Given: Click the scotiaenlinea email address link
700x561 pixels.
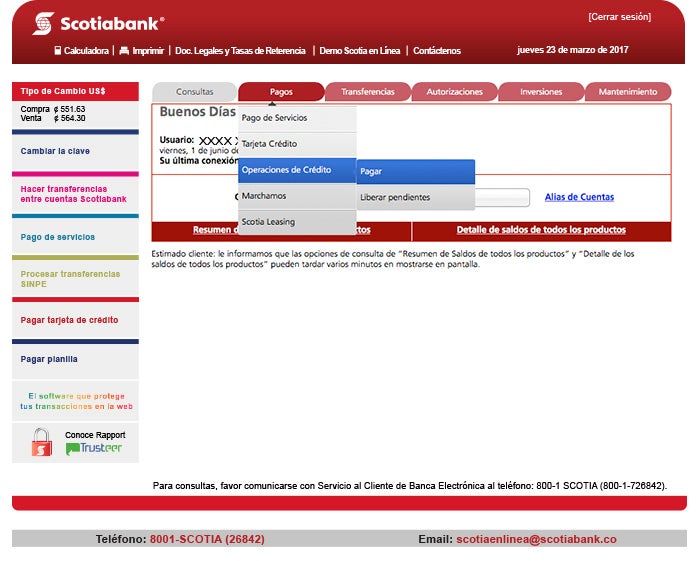Looking at the screenshot, I should pos(536,539).
